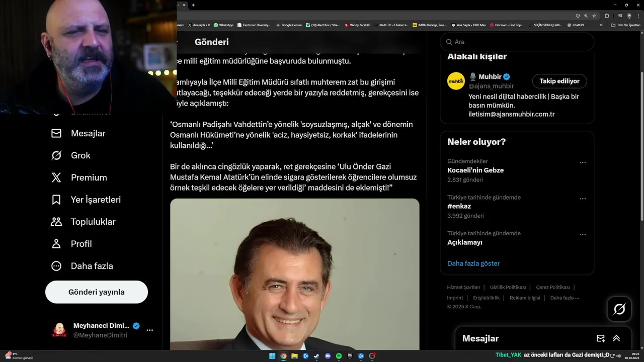Viewport: 644px width, 362px height.
Task: Click Takip ediyor button for Muhbir
Action: 559,81
